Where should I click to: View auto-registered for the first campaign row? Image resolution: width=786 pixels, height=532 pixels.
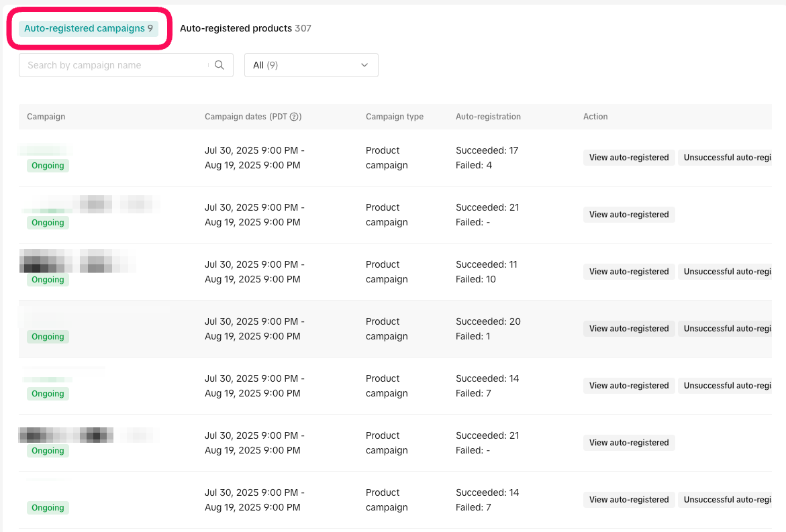(629, 158)
